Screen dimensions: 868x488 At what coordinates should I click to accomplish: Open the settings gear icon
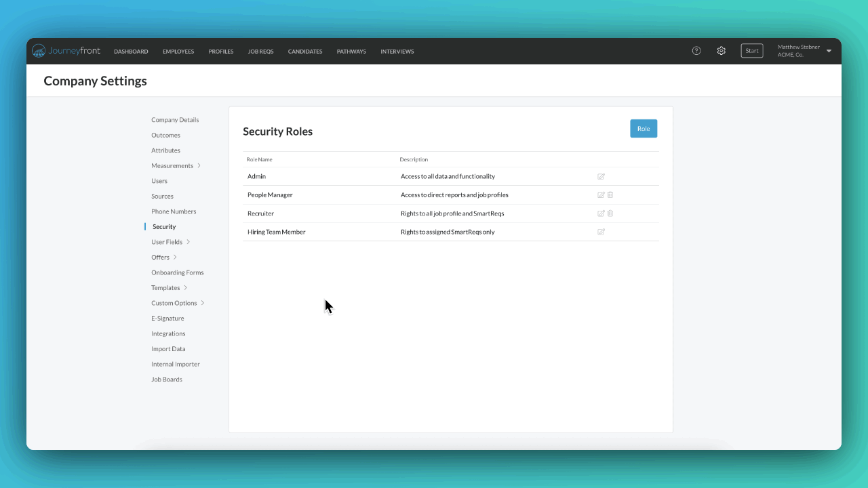pos(721,50)
